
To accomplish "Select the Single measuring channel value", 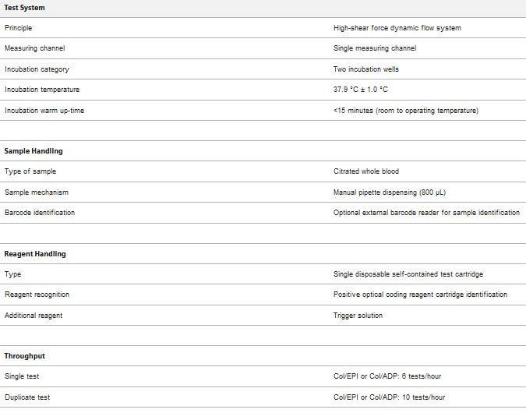I will click(x=374, y=48).
